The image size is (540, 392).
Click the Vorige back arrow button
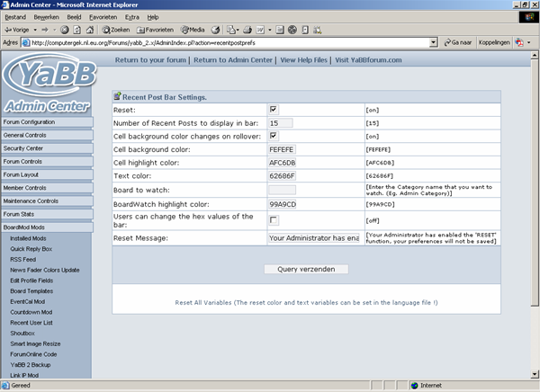tap(16, 30)
